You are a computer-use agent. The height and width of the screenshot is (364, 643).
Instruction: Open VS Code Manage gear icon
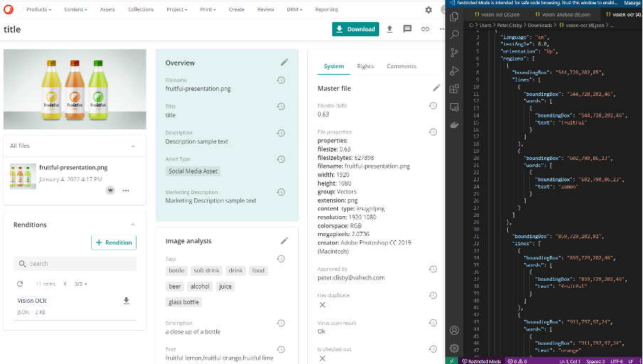pos(455,348)
